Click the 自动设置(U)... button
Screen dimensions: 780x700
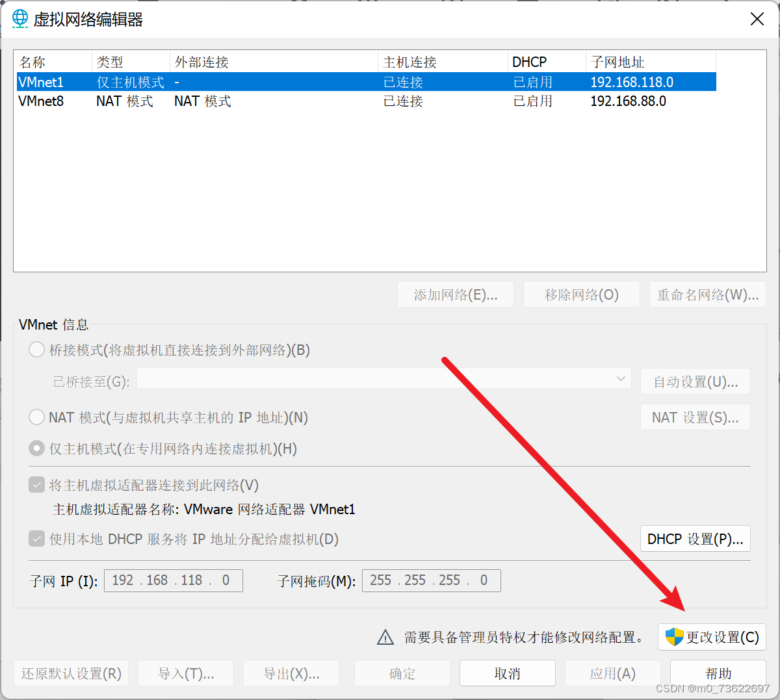tap(695, 382)
